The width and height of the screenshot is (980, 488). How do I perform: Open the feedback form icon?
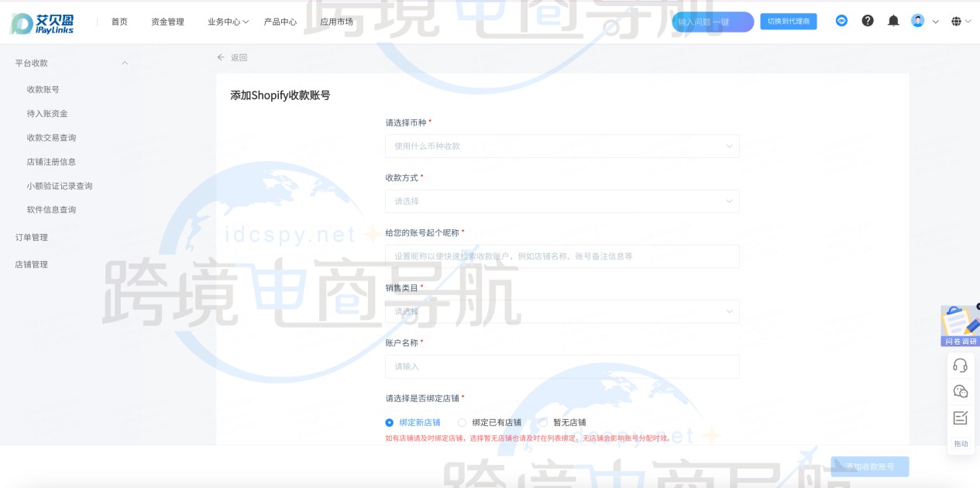pyautogui.click(x=961, y=417)
